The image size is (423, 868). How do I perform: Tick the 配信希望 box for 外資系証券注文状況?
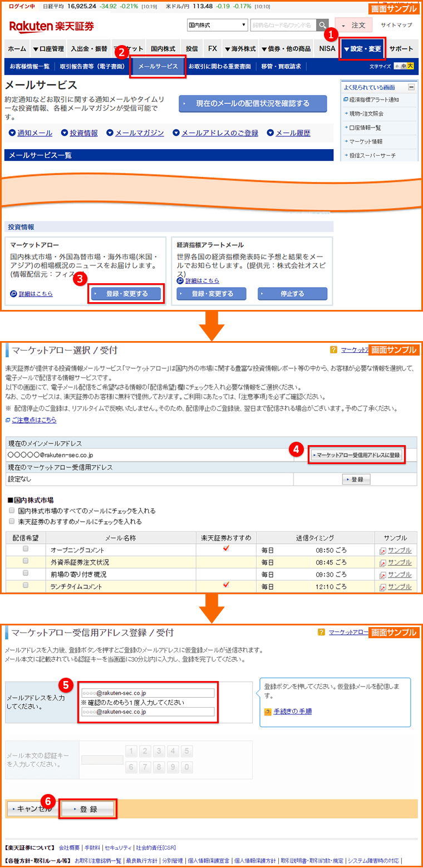[25, 561]
